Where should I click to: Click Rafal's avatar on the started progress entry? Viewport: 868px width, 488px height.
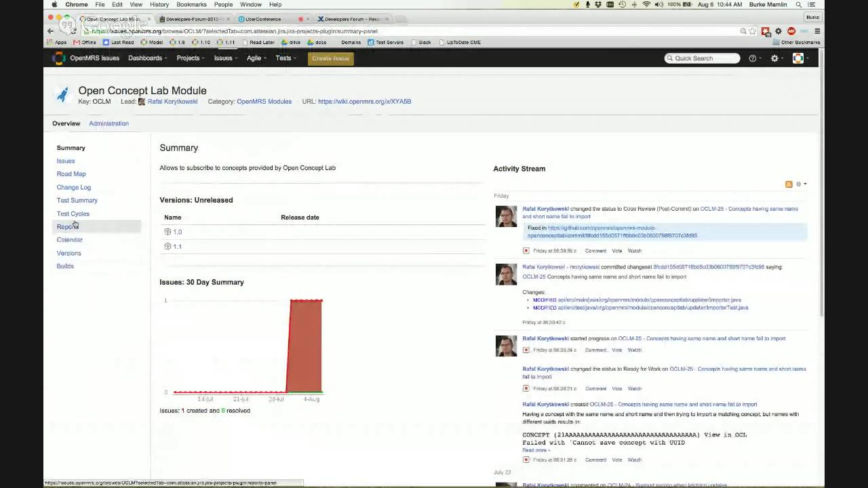pyautogui.click(x=506, y=346)
